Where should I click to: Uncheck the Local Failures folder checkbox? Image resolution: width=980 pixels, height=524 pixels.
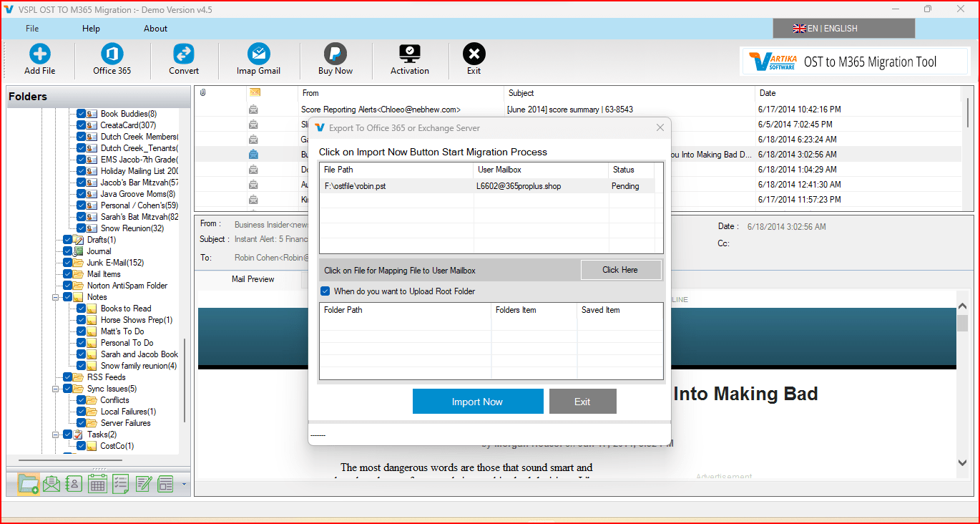pyautogui.click(x=81, y=412)
